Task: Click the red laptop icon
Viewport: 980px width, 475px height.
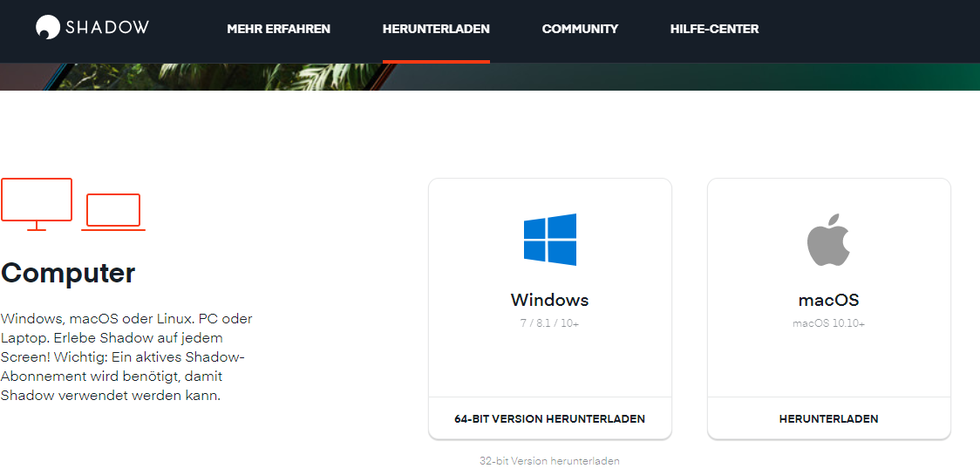Action: click(x=113, y=213)
